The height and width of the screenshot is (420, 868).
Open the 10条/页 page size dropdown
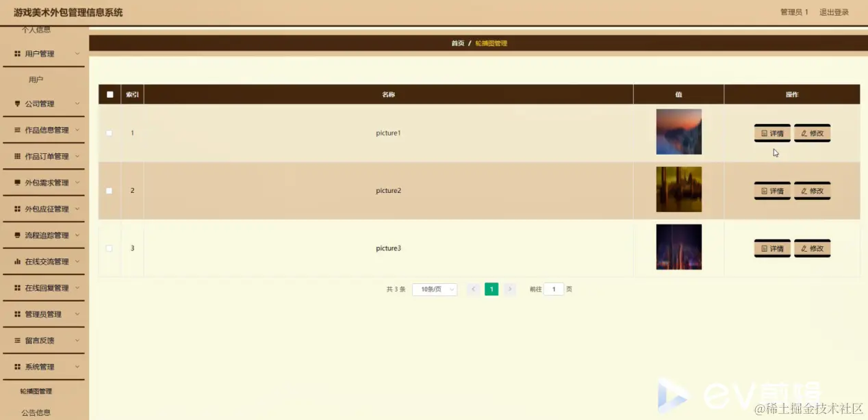click(435, 289)
